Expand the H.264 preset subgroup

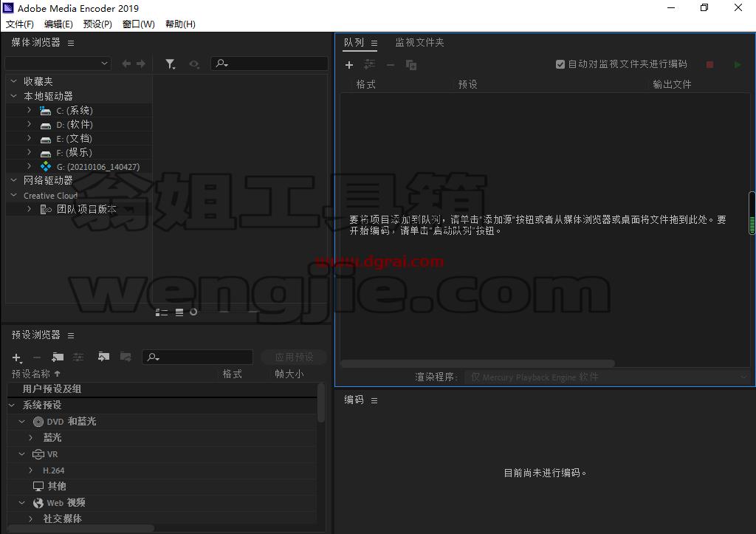[x=31, y=470]
